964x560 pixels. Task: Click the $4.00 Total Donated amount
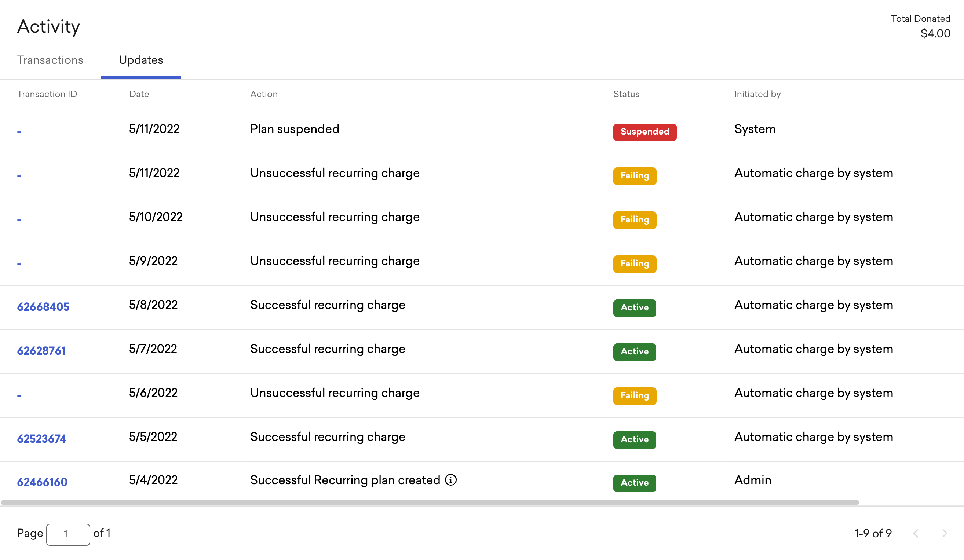click(935, 33)
